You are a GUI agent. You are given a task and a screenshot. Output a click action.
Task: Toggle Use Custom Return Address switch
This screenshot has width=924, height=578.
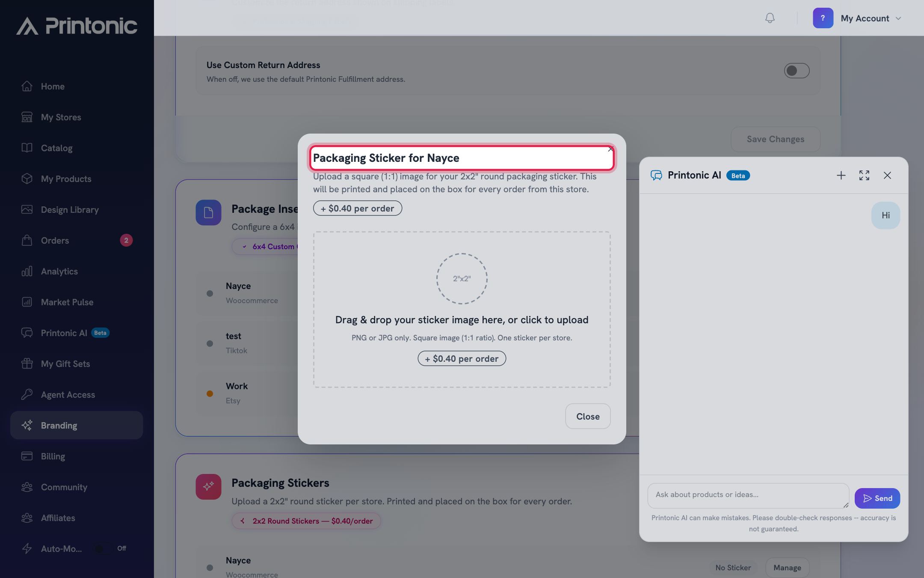pos(796,71)
